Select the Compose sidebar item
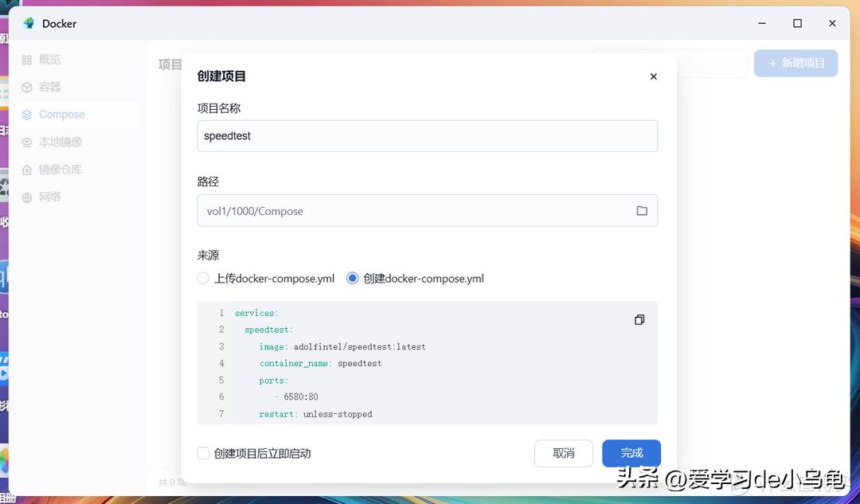This screenshot has width=860, height=504. 61,115
